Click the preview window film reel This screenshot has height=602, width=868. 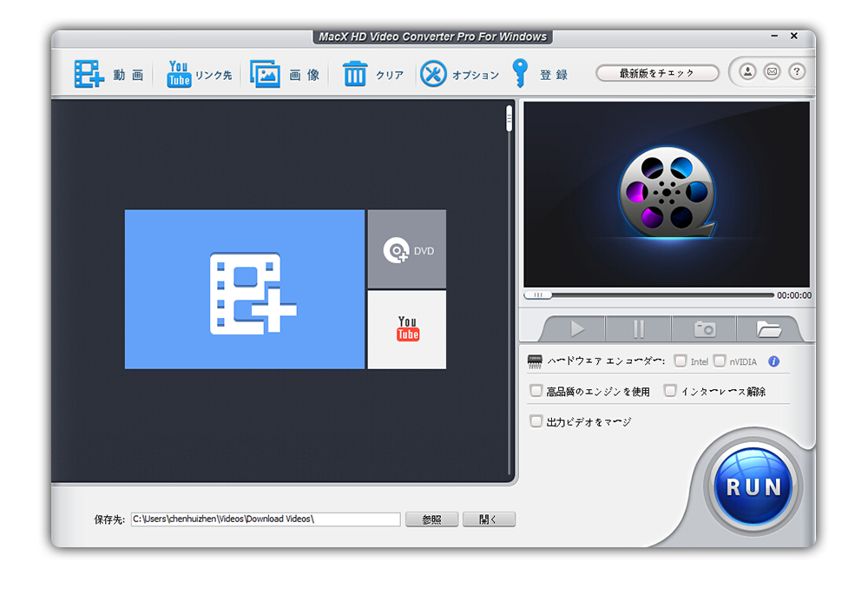point(667,192)
